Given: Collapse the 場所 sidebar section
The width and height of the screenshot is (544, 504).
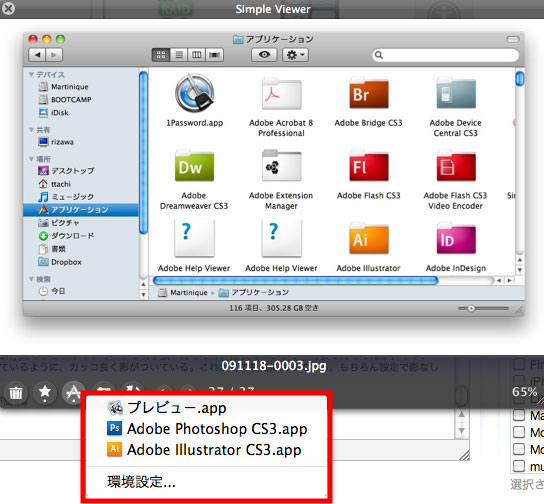Looking at the screenshot, I should 31,159.
